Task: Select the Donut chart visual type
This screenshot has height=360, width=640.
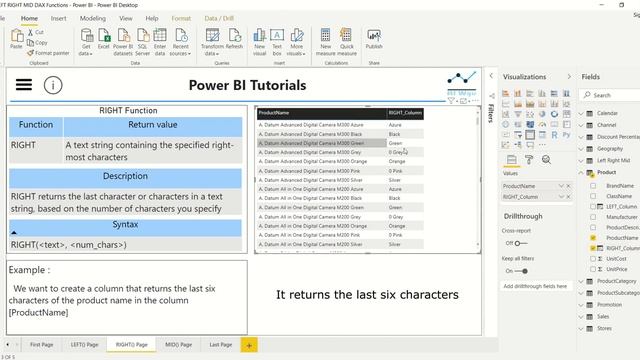Action: point(554,114)
